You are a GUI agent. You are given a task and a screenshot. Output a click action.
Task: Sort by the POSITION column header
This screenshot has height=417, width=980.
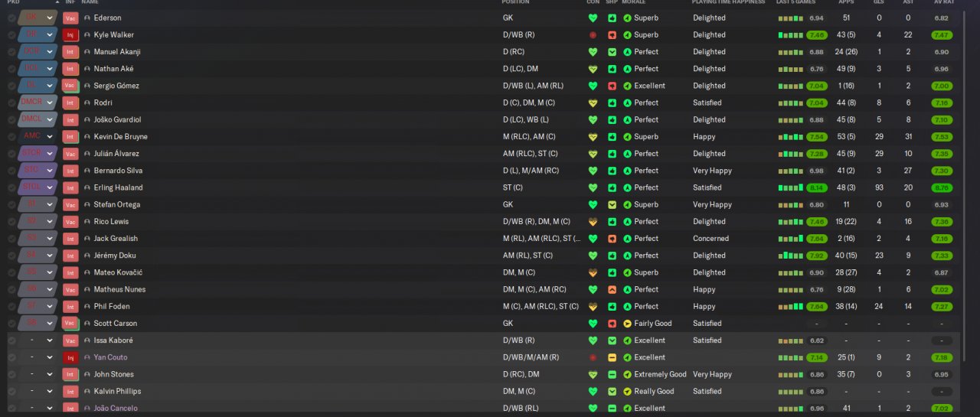pos(516,2)
